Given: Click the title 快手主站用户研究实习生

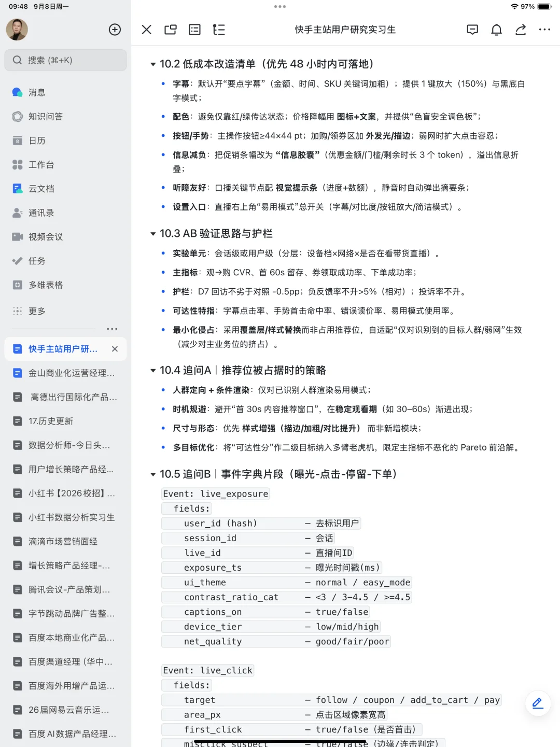Looking at the screenshot, I should [x=345, y=30].
